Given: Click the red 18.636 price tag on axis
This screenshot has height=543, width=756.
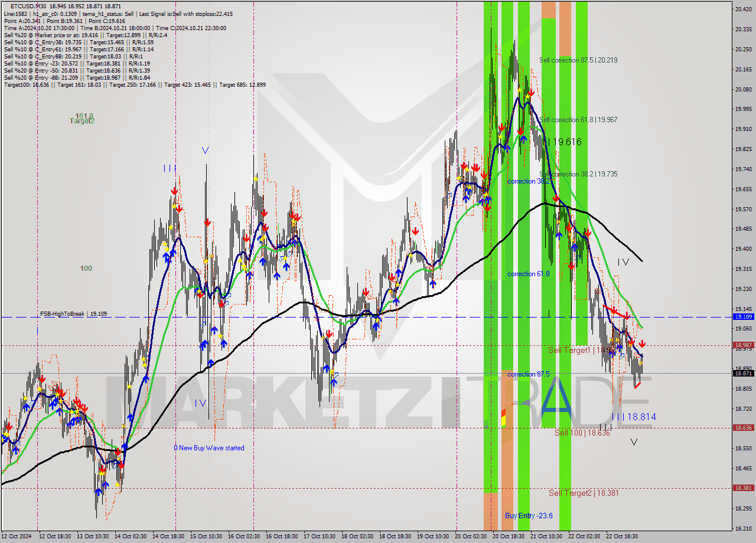Looking at the screenshot, I should tap(743, 428).
